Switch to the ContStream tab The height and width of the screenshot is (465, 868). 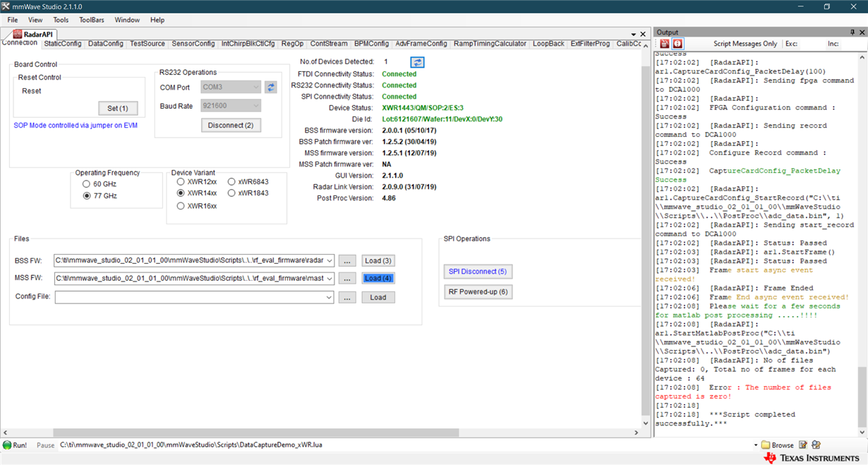pos(329,44)
